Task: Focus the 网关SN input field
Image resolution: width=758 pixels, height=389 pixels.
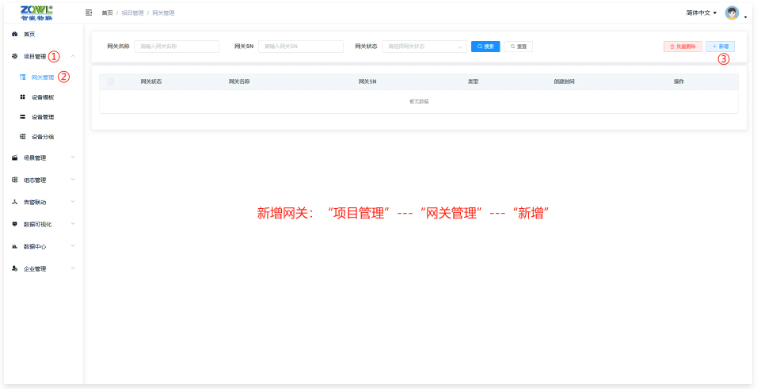Action: point(301,46)
